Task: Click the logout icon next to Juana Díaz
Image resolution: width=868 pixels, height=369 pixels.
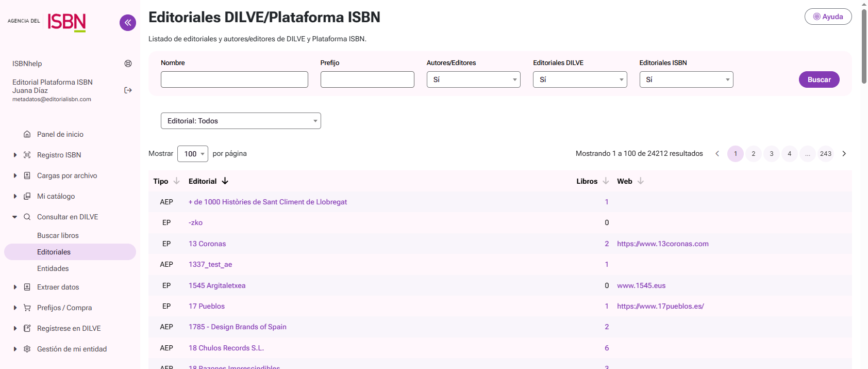Action: (x=128, y=90)
